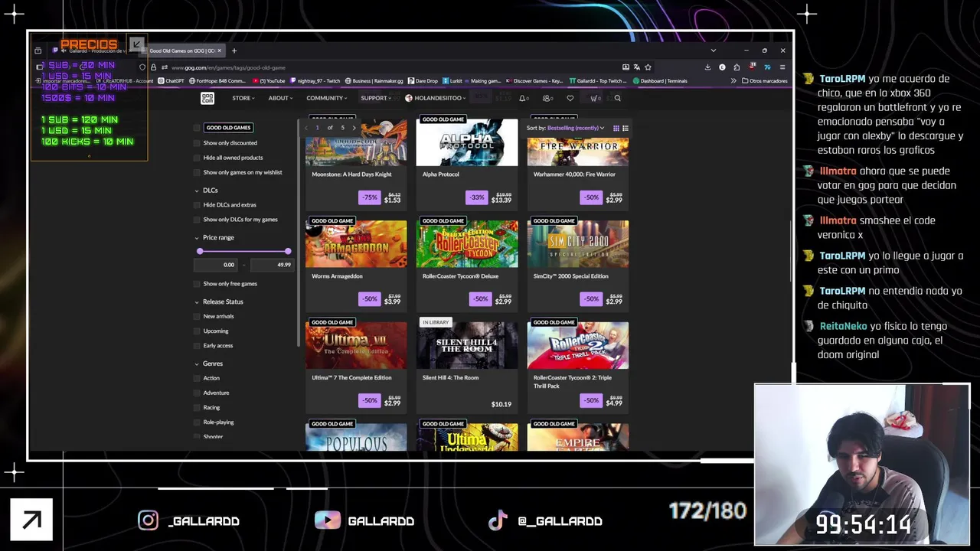Image resolution: width=980 pixels, height=551 pixels.
Task: Click the maximum price 49.99 field
Action: tap(271, 265)
